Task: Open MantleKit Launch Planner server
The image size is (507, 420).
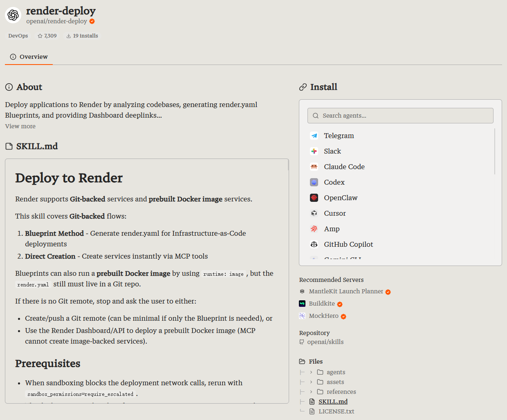Action: point(345,291)
